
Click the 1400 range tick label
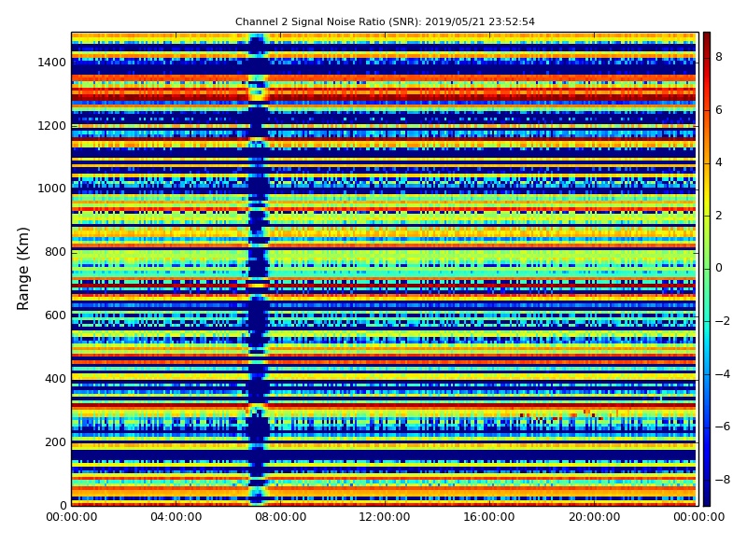pos(52,63)
